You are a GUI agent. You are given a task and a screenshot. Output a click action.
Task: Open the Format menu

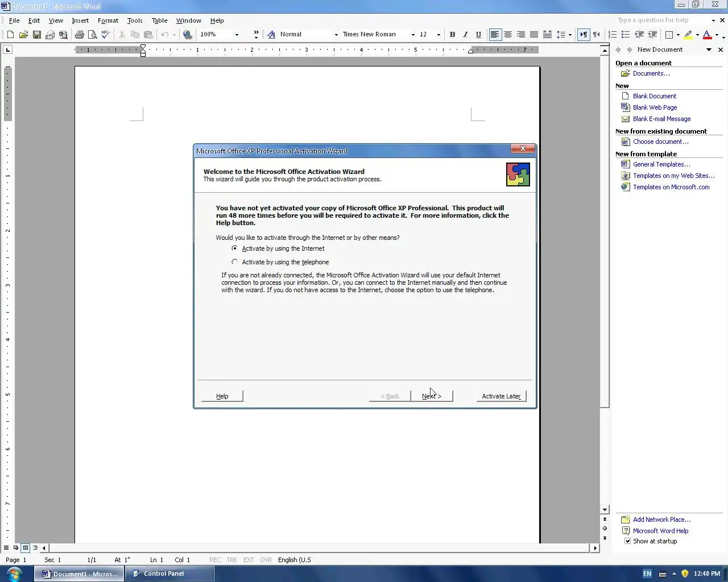(108, 20)
